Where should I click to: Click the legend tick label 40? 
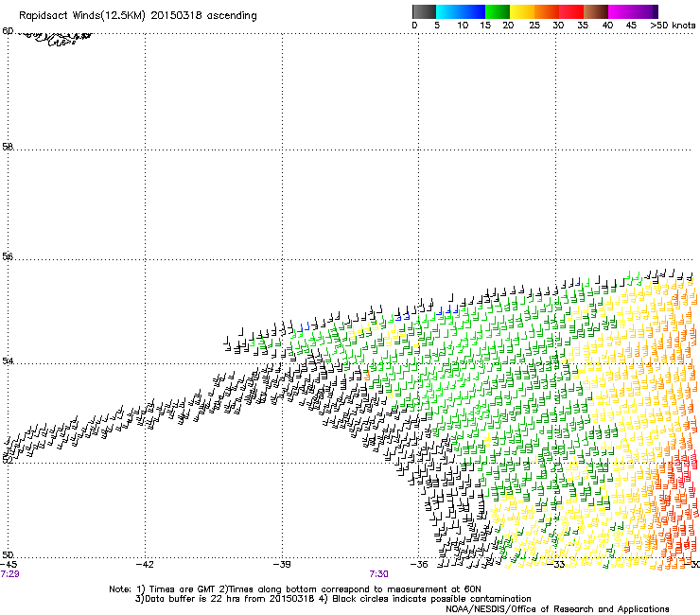[607, 26]
